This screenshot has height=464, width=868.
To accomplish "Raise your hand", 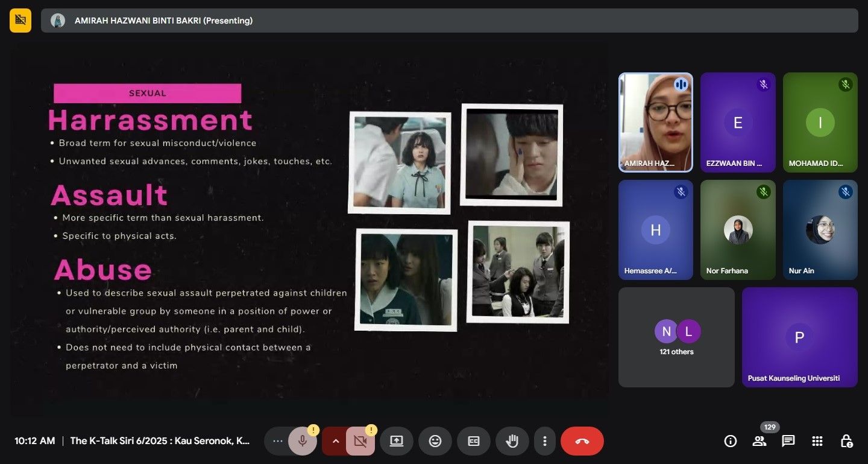I will [x=512, y=441].
